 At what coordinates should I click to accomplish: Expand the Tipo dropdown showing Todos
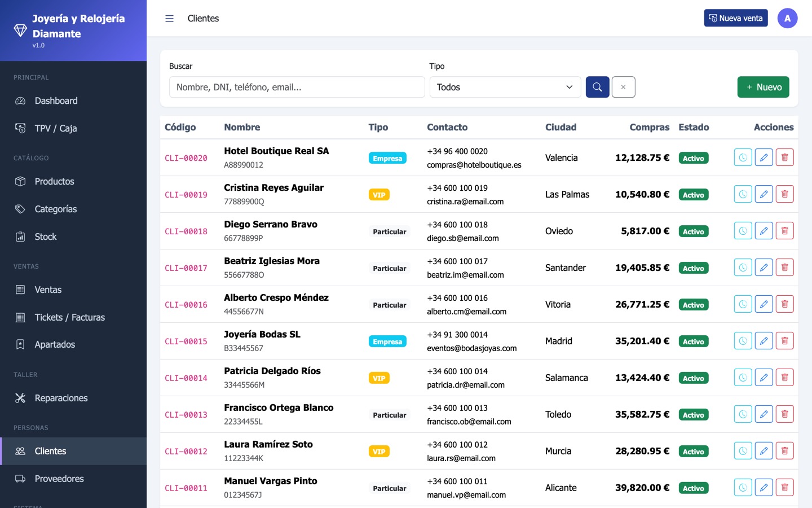point(505,87)
